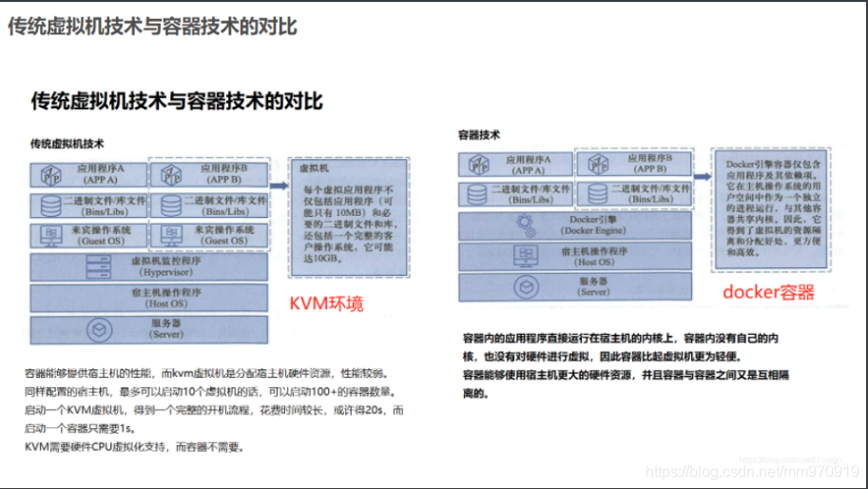The height and width of the screenshot is (489, 868).
Task: Click Docker引擎 (Docker Engine) label
Action: click(x=593, y=225)
